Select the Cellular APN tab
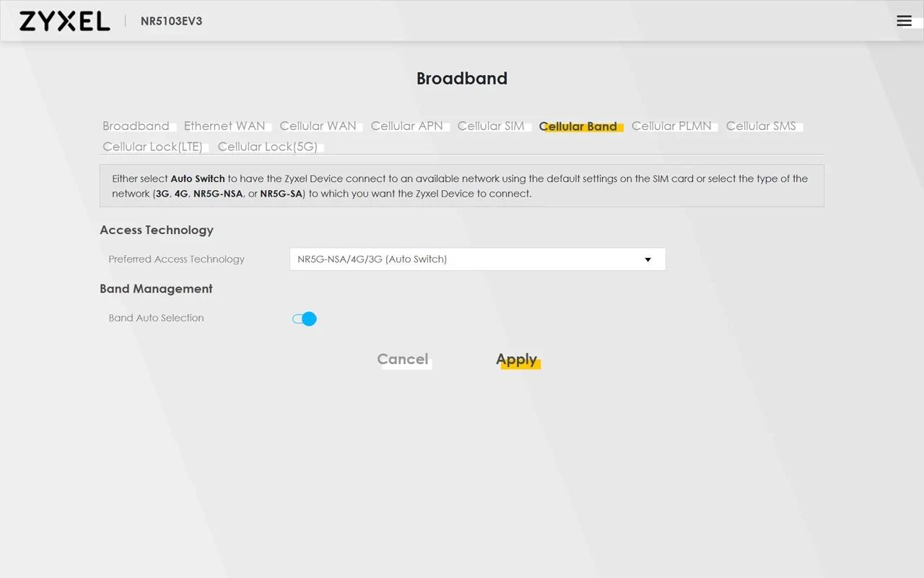 [406, 126]
